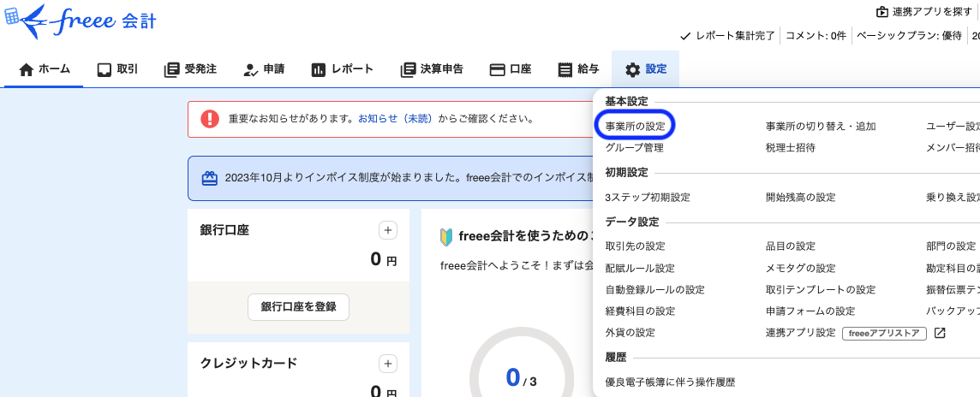The width and height of the screenshot is (980, 397).
Task: Click the レポート集計完了 status
Action: pos(727,36)
